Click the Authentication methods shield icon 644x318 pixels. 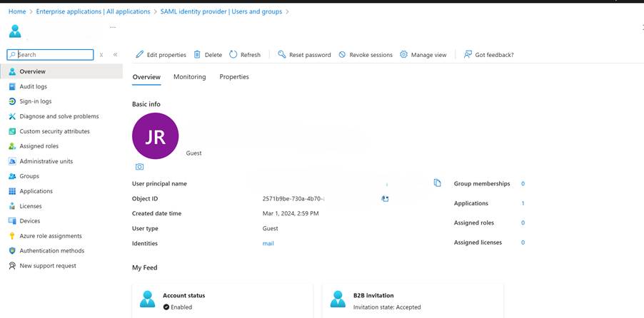[12, 251]
